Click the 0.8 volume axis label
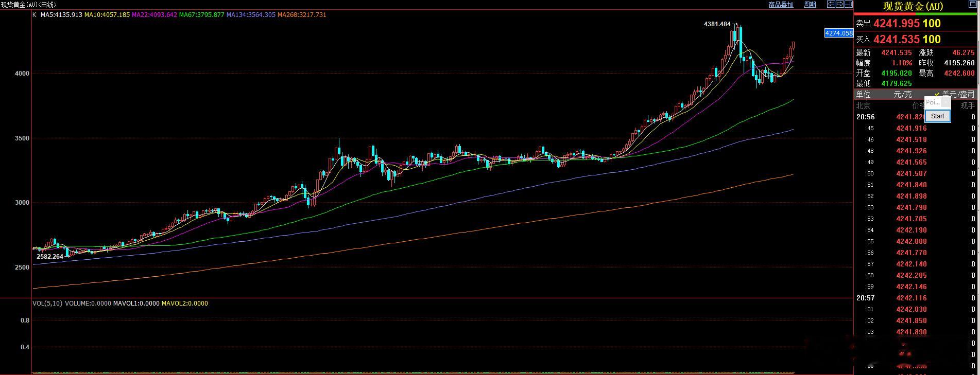980x375 pixels. pyautogui.click(x=25, y=320)
